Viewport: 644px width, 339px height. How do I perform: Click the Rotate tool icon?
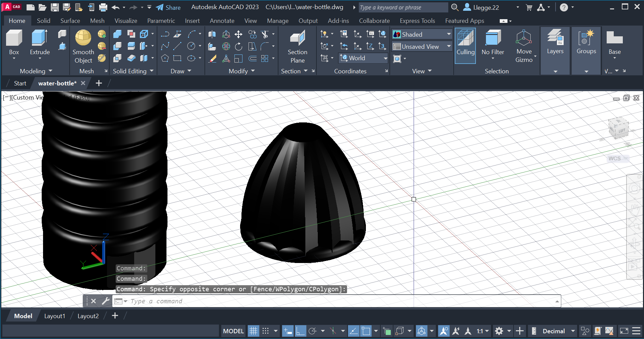[x=238, y=46]
